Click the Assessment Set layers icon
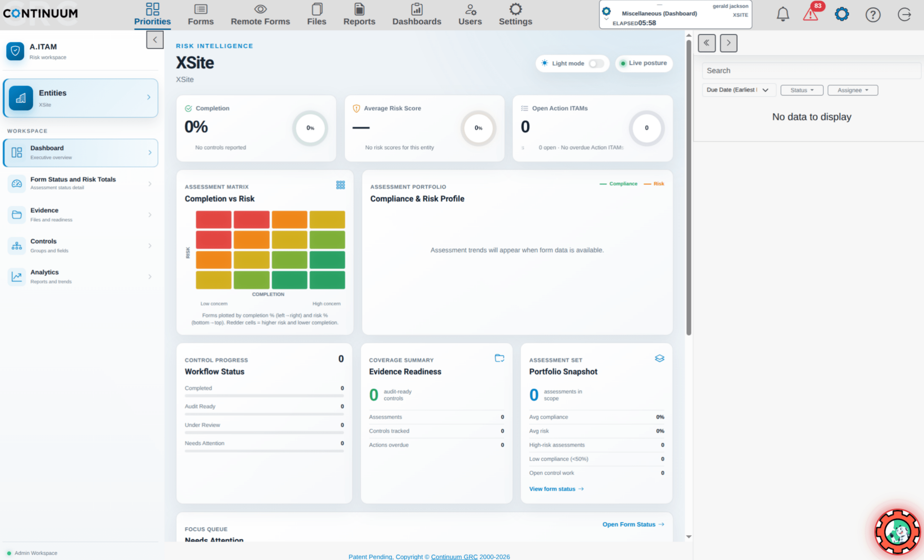This screenshot has height=560, width=924. coord(659,358)
